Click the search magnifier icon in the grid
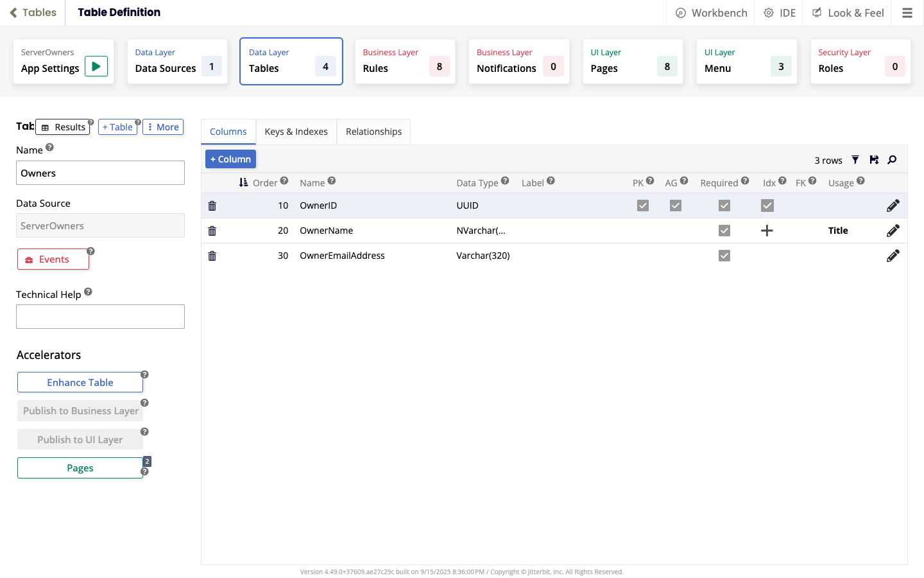 (892, 160)
